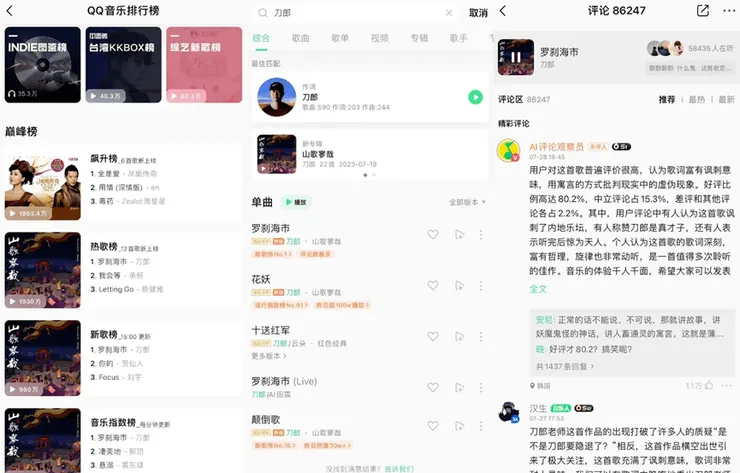Open video icon for 颠倒歌
Screen dimensions: 740x473
point(459,426)
